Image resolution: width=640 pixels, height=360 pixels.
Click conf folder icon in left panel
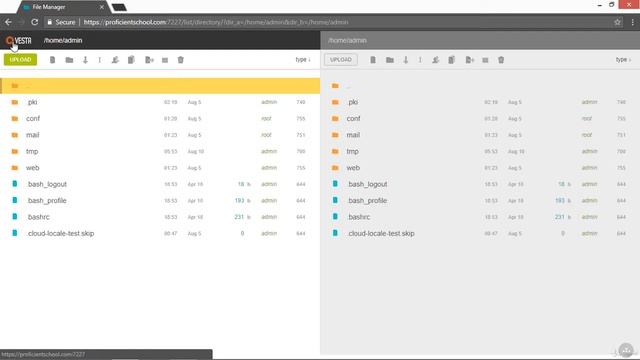(15, 118)
